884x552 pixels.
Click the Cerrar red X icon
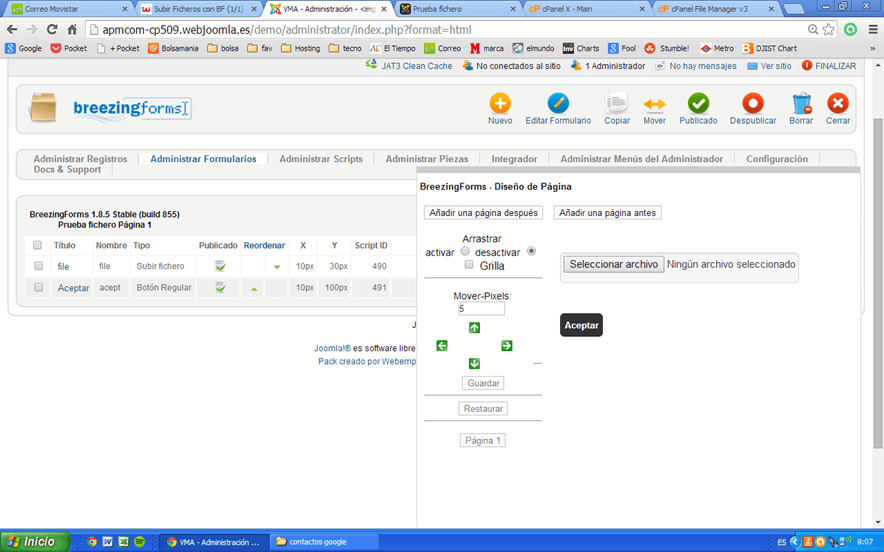pyautogui.click(x=838, y=104)
